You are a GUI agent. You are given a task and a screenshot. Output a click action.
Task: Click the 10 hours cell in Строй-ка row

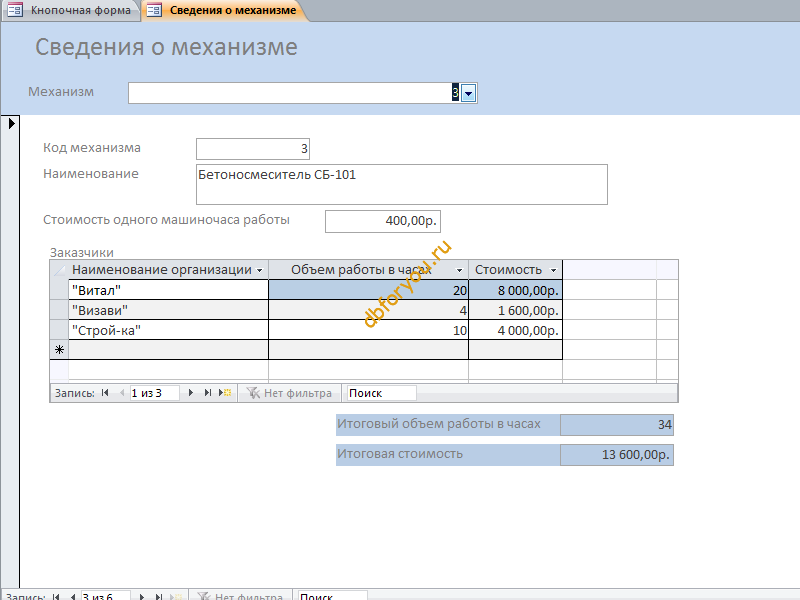(368, 330)
